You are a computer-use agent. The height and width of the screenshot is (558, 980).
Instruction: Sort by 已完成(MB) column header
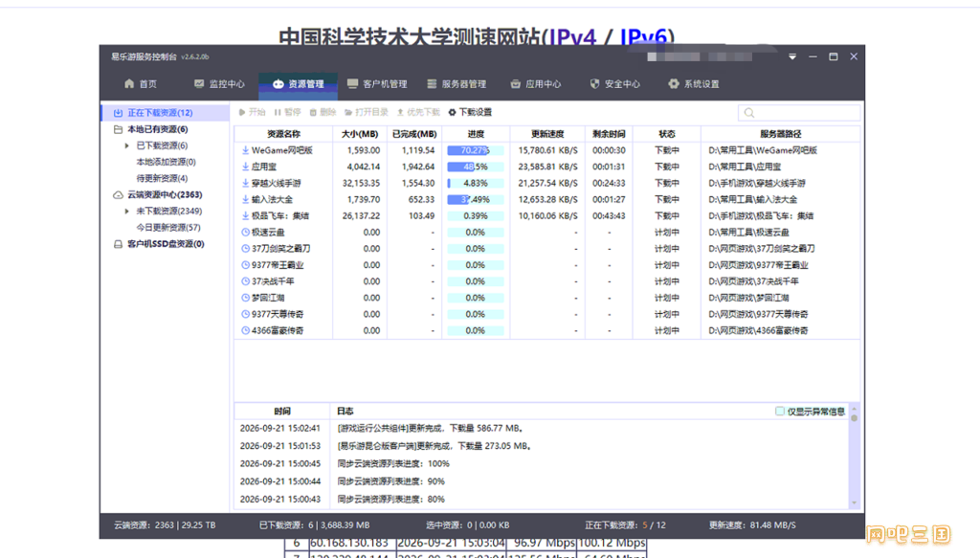[x=414, y=134]
